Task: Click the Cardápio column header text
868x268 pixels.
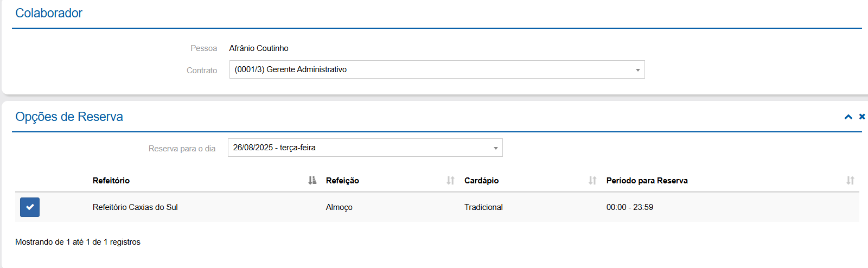Action: click(x=481, y=181)
